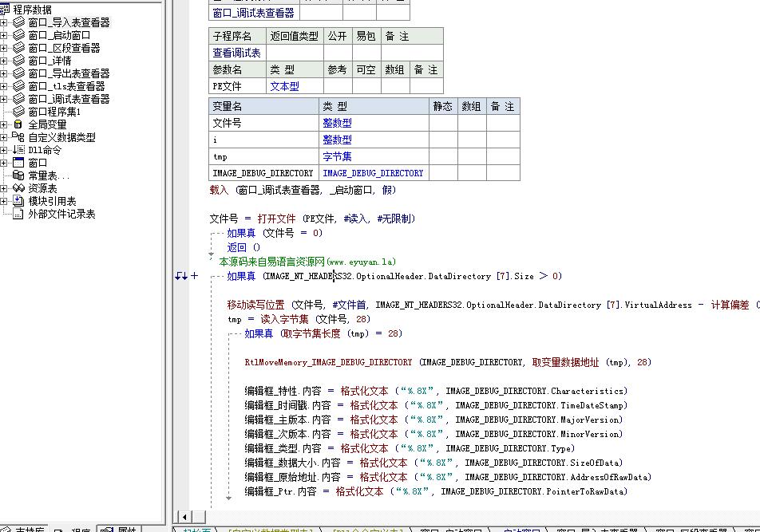Click the 全局变量 yellow cylinder icon
The width and height of the screenshot is (760, 532).
coord(18,124)
